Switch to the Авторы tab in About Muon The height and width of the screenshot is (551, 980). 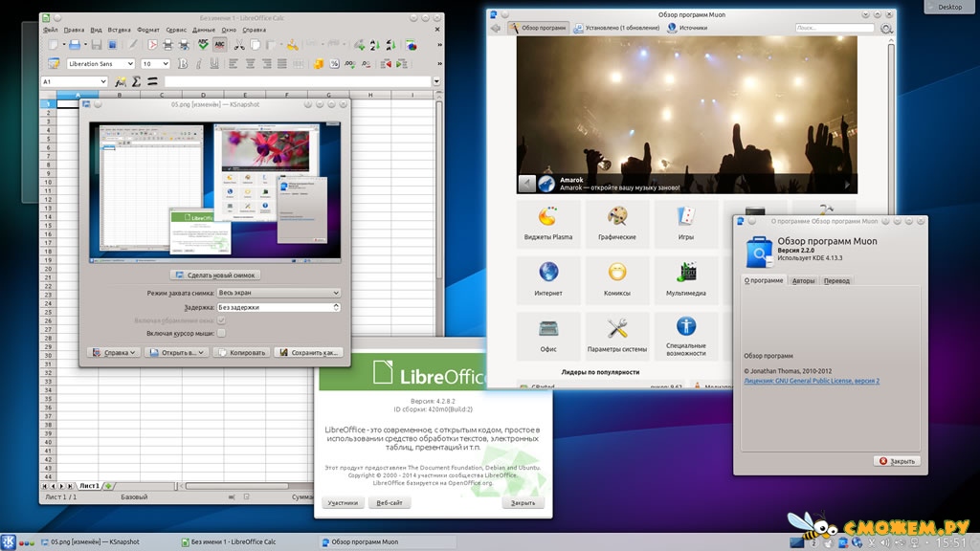(803, 280)
